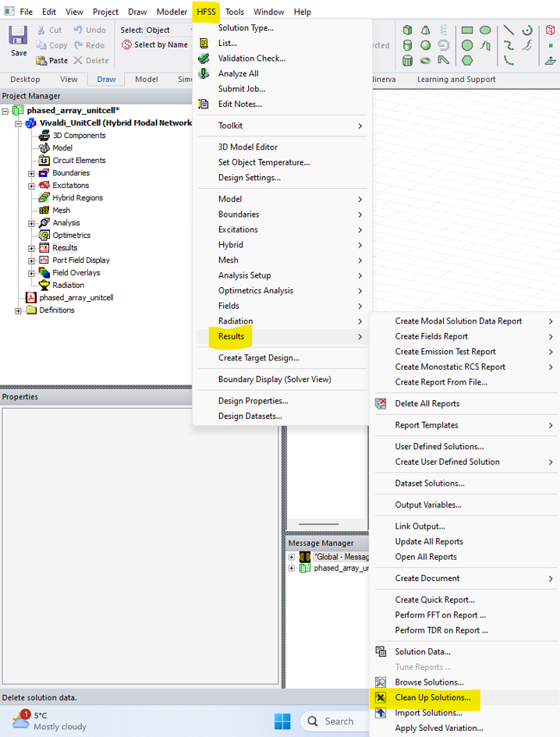Switch to the Model ribbon tab
Screen dimensions: 560x737
point(146,80)
